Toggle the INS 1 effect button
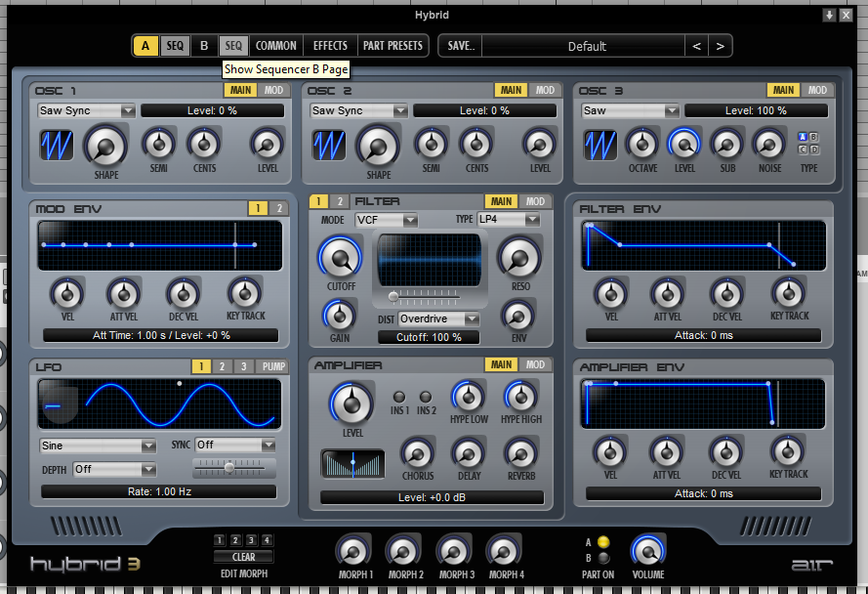 tap(399, 397)
